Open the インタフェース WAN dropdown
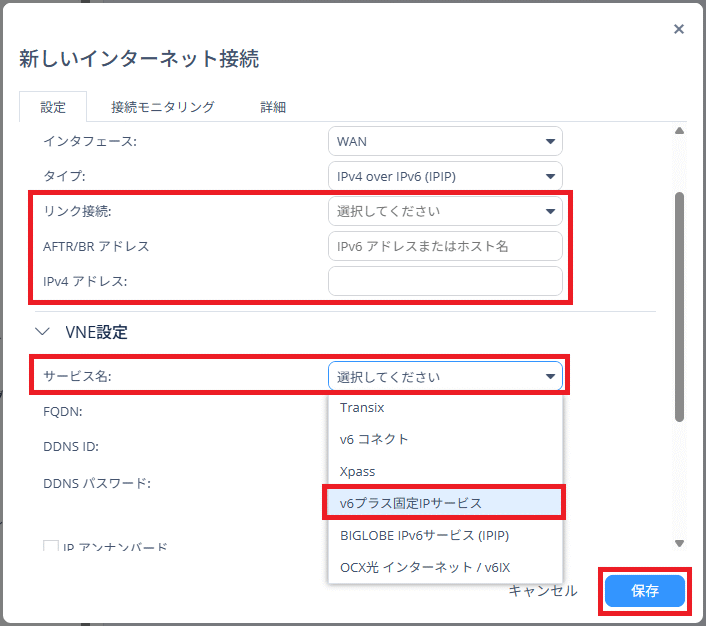 tap(445, 141)
